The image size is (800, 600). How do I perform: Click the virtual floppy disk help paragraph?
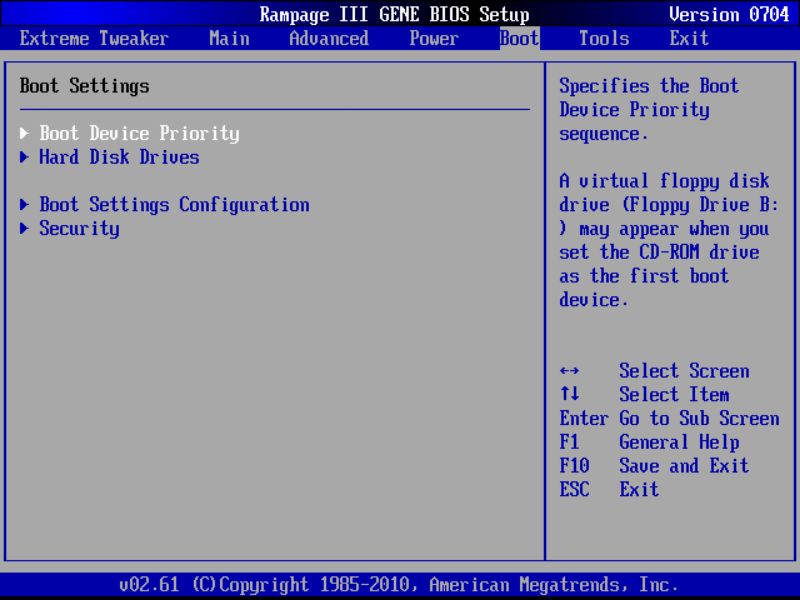tap(669, 240)
